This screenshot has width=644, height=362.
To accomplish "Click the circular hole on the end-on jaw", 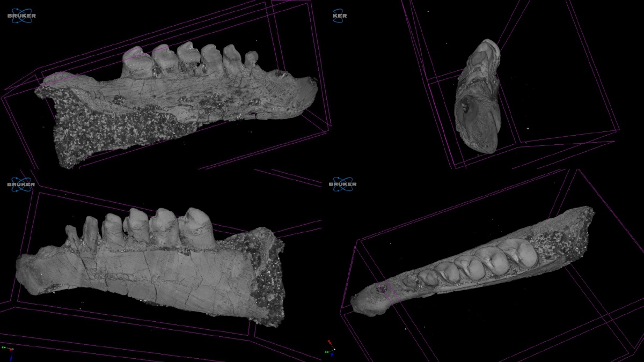I will point(464,108).
